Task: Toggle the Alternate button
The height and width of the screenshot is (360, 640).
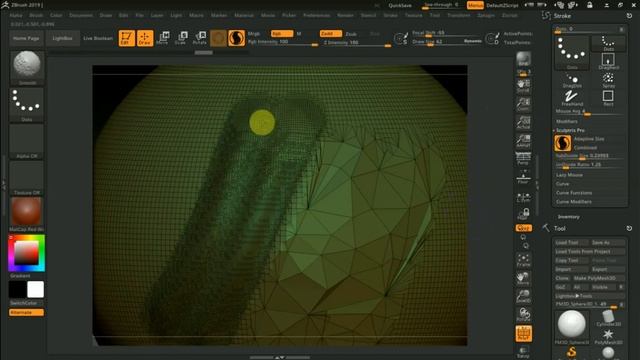Action: 26,312
